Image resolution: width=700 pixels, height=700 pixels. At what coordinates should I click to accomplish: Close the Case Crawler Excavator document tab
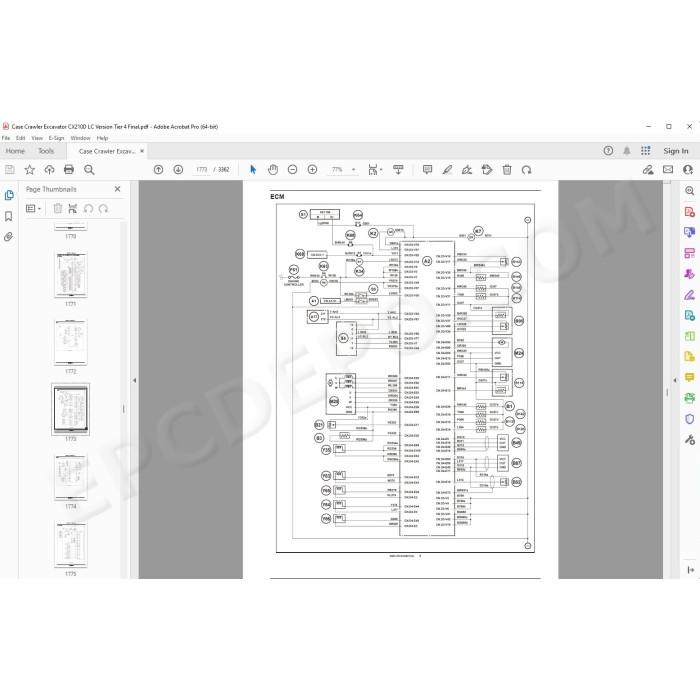click(x=142, y=151)
